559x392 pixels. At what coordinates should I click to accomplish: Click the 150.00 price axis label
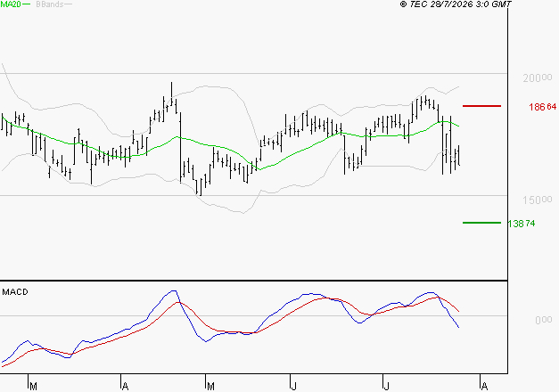click(538, 200)
